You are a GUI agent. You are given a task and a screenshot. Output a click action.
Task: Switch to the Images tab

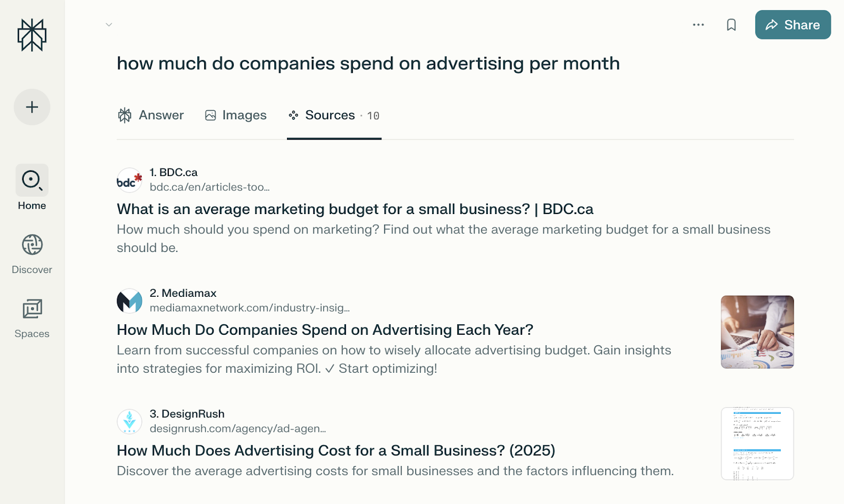(236, 115)
